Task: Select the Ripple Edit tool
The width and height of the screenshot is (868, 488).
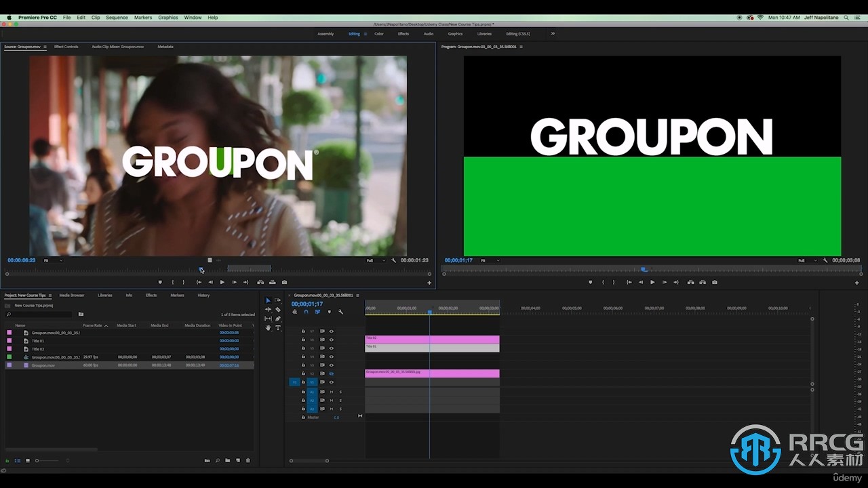Action: 268,310
